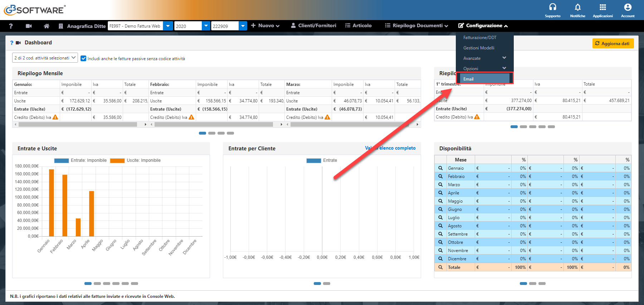The height and width of the screenshot is (305, 644).
Task: Click magnifier icon for Aprile row
Action: (440, 193)
